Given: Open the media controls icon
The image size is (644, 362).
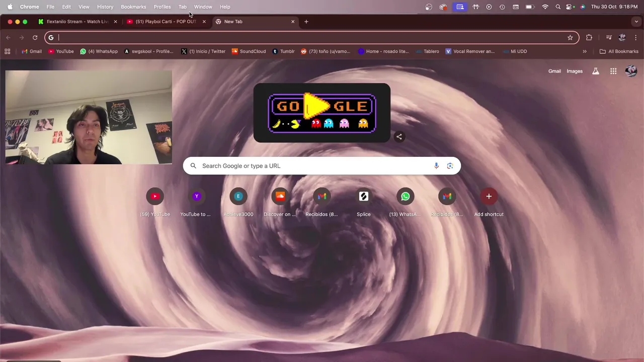Looking at the screenshot, I should click(609, 37).
